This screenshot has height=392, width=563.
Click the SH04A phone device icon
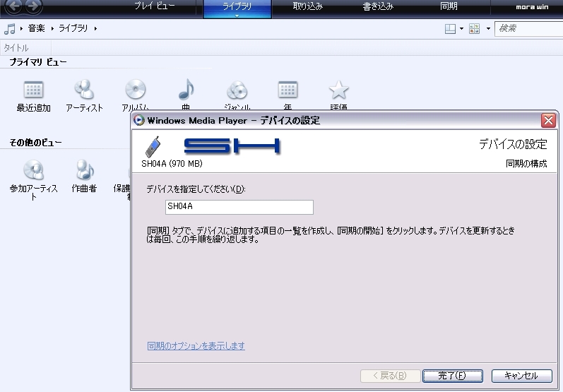[153, 147]
